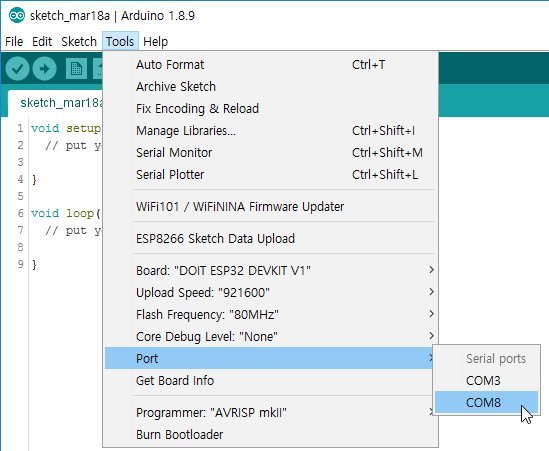Image resolution: width=549 pixels, height=451 pixels.
Task: Expand Upload Speed: "921600" submenu
Action: pyautogui.click(x=271, y=293)
